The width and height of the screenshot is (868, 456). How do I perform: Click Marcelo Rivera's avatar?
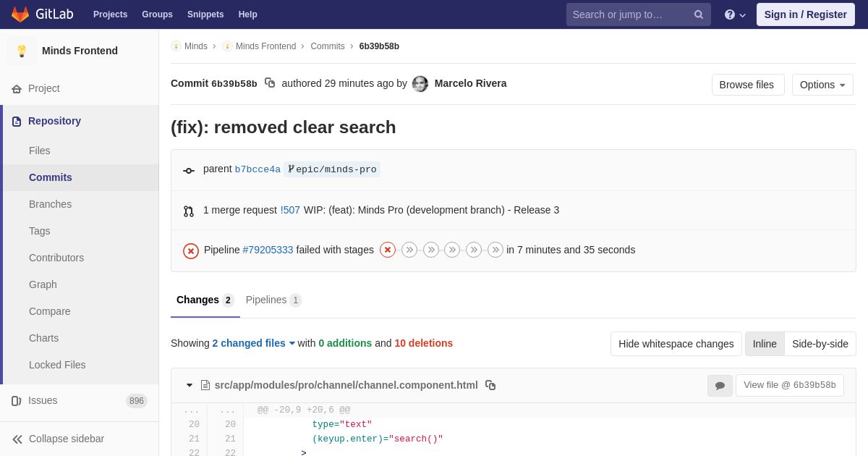(x=420, y=84)
